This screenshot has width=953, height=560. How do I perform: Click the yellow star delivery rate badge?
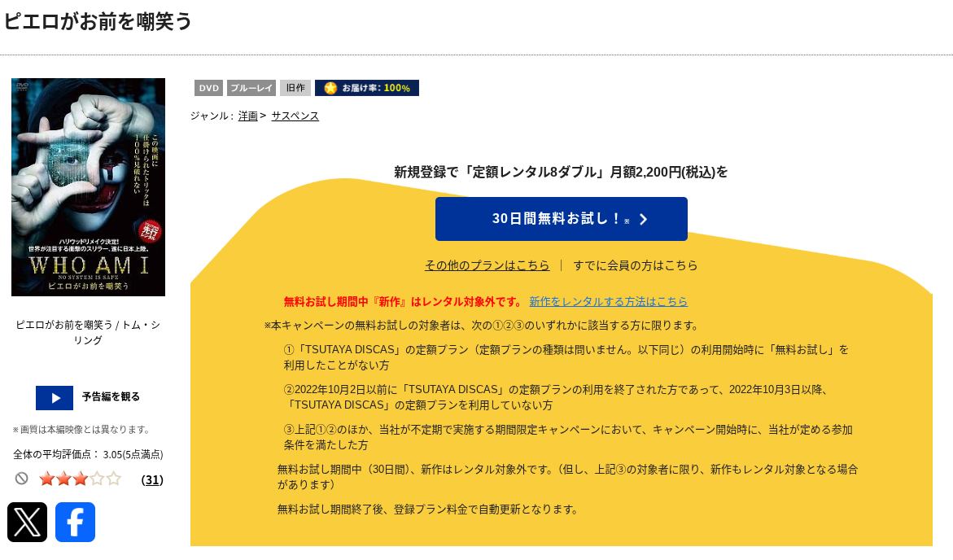(x=366, y=88)
